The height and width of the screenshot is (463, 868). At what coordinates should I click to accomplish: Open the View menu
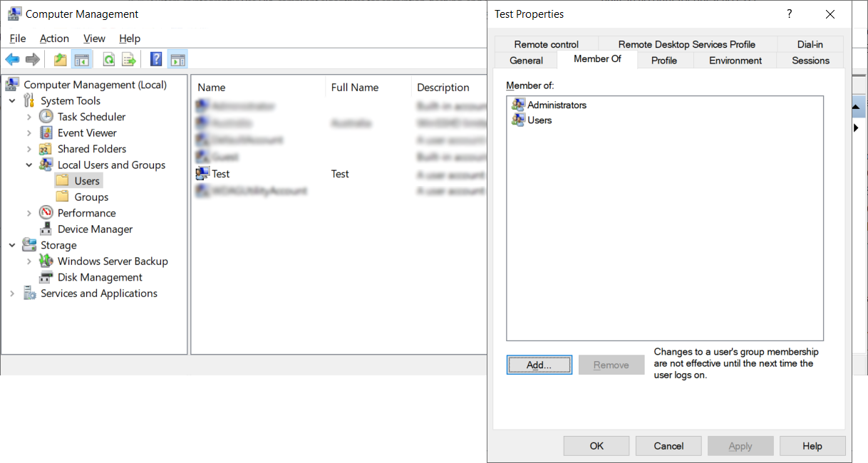[x=94, y=38]
